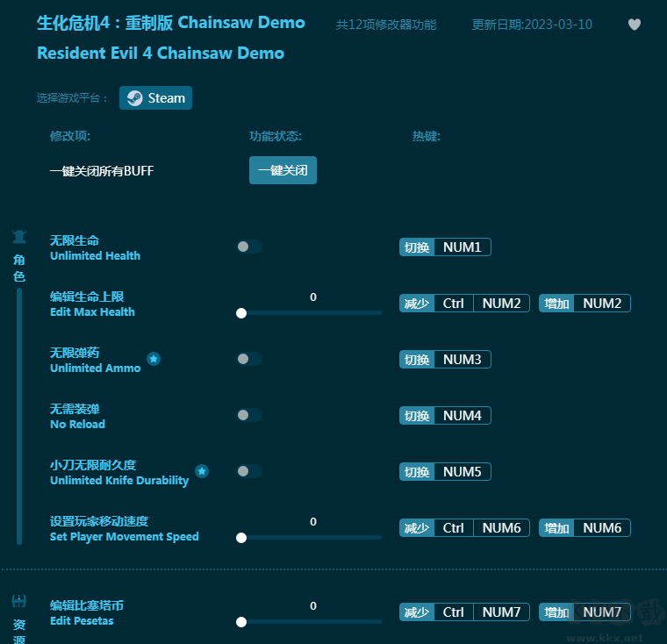Click the 切换 label for No Reload hotkey
667x644 pixels.
point(417,416)
